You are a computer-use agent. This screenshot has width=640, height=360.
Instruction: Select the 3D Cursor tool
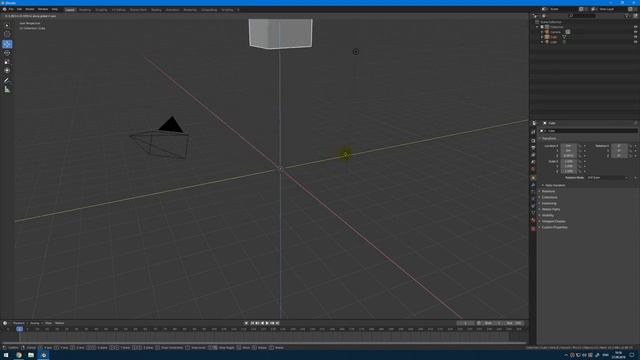[x=7, y=34]
